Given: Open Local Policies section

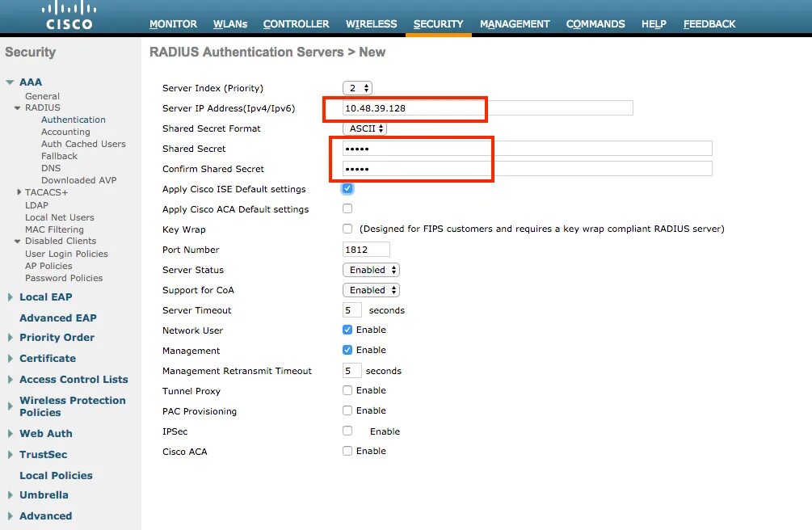Looking at the screenshot, I should 56,476.
